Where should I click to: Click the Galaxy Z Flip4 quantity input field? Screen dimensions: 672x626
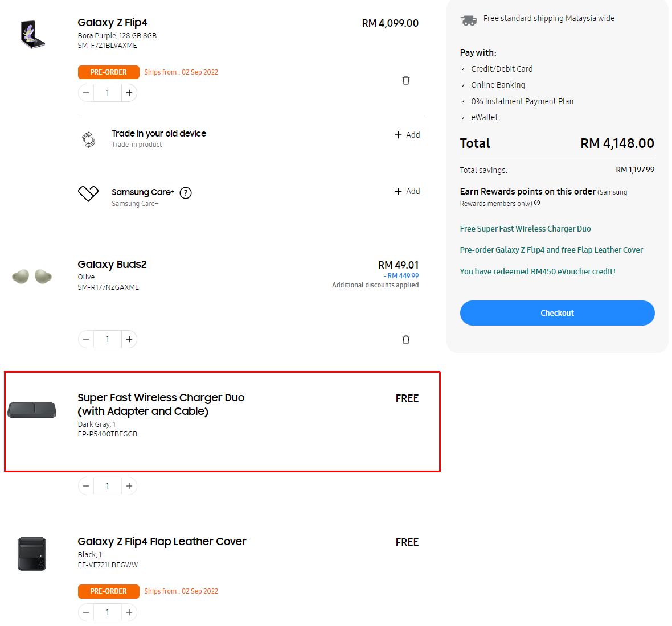point(107,92)
